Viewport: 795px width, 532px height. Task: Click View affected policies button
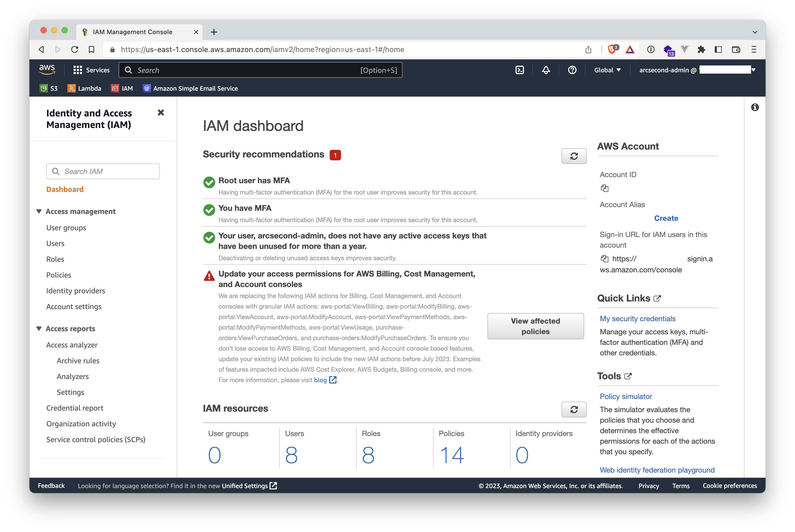[x=535, y=325]
